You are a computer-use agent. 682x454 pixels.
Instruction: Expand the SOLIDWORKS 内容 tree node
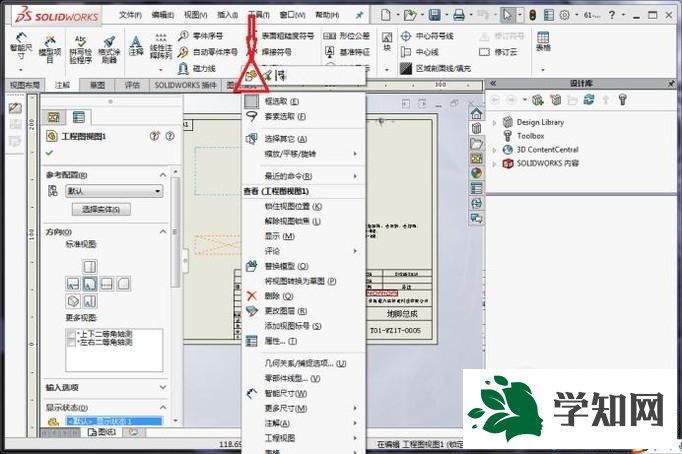494,164
